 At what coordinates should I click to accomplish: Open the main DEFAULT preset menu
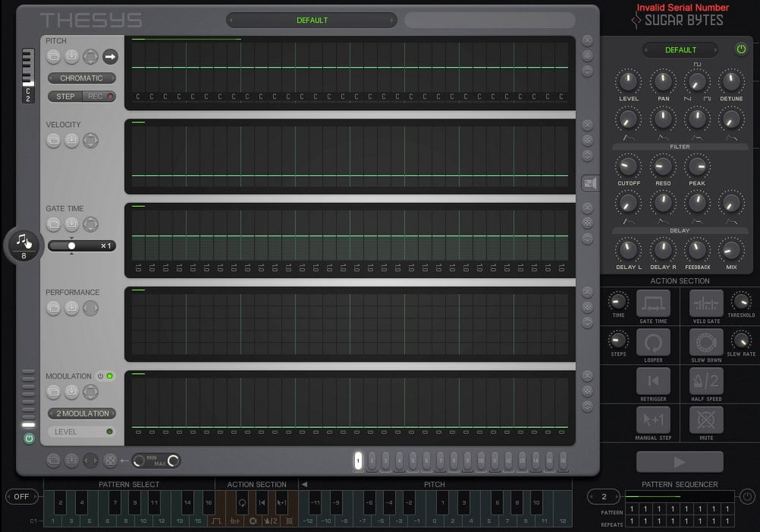(x=312, y=21)
